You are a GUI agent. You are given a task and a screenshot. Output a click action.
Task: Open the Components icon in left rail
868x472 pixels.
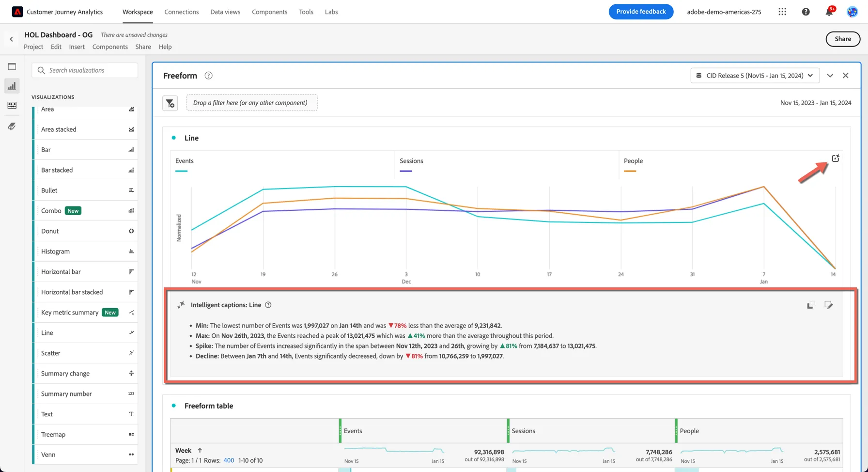point(12,105)
